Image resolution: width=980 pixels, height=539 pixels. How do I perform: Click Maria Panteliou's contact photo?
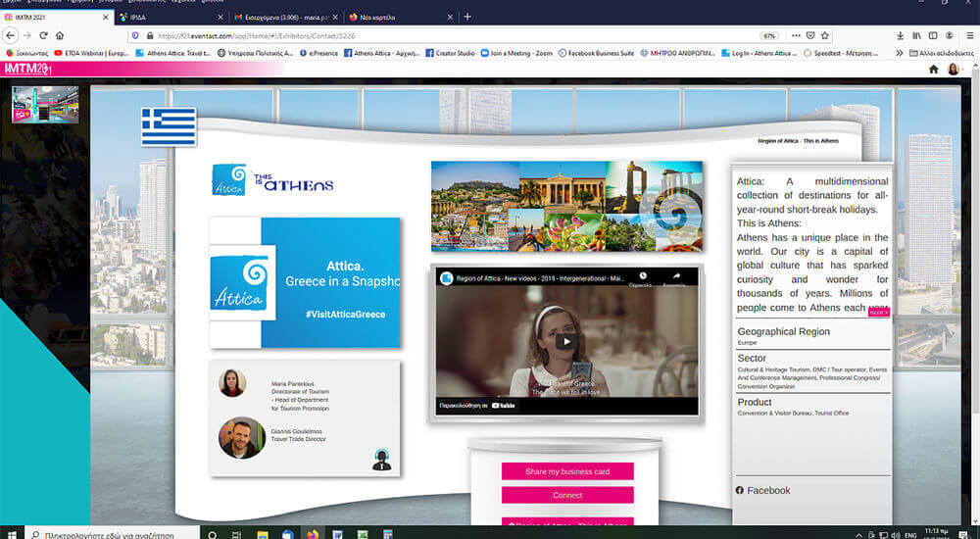click(232, 382)
